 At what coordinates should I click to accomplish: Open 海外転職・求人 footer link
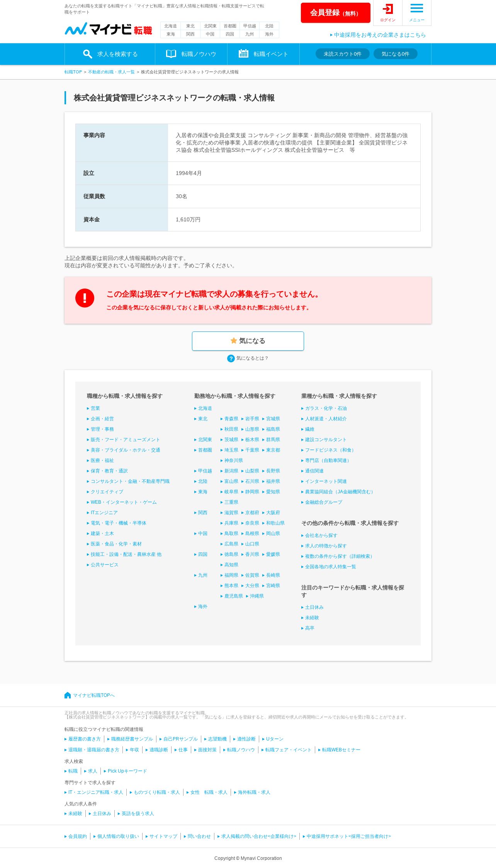point(252,792)
